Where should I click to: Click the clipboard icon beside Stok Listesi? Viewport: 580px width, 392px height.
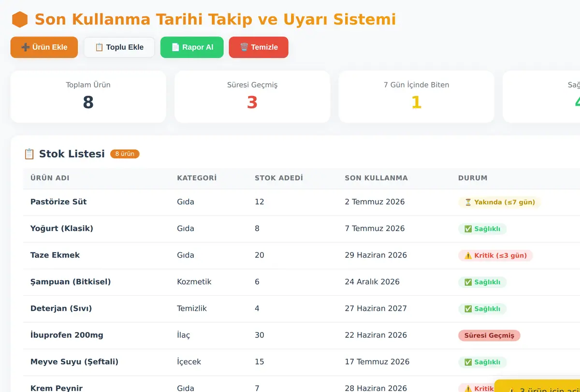click(29, 154)
